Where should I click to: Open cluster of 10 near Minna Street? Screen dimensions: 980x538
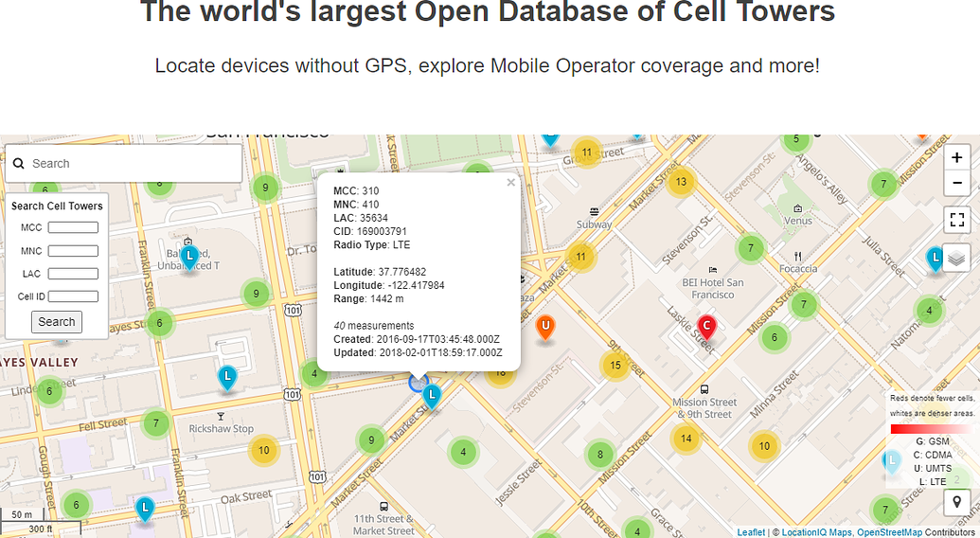click(x=764, y=446)
